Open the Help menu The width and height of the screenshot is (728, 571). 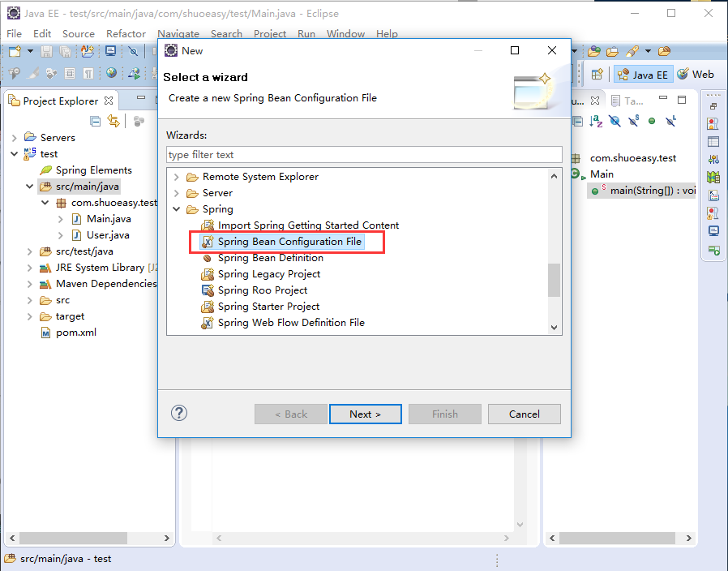coord(387,34)
